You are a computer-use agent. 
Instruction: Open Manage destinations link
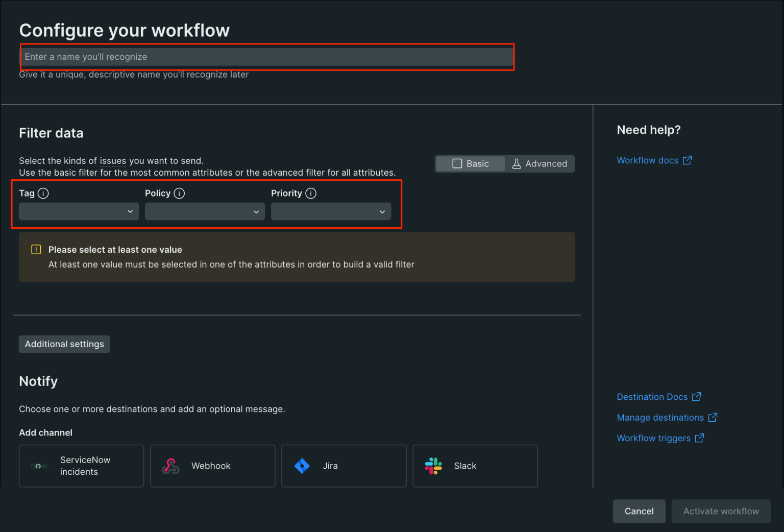coord(667,418)
